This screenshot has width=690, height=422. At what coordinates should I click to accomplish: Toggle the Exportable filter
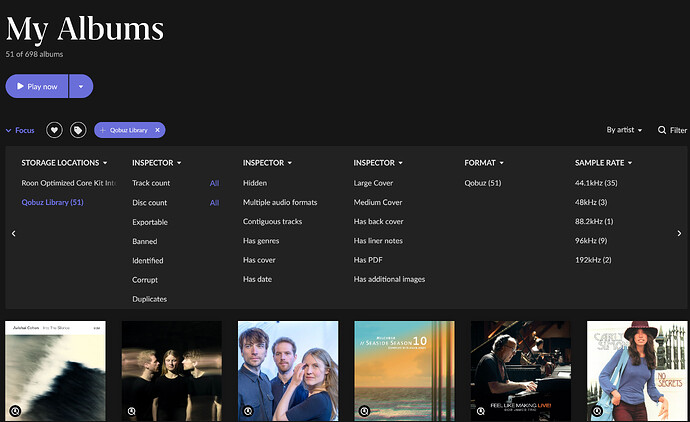tap(150, 222)
